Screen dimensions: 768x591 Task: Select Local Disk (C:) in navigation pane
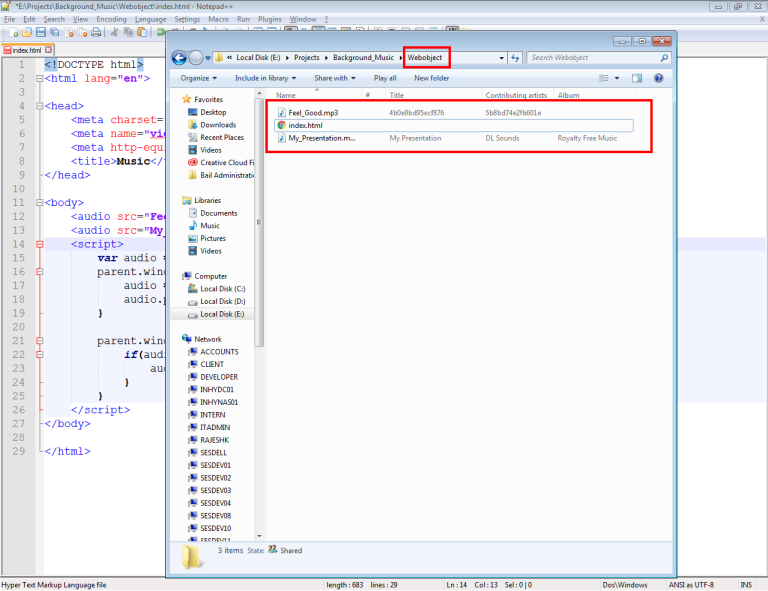pos(224,288)
